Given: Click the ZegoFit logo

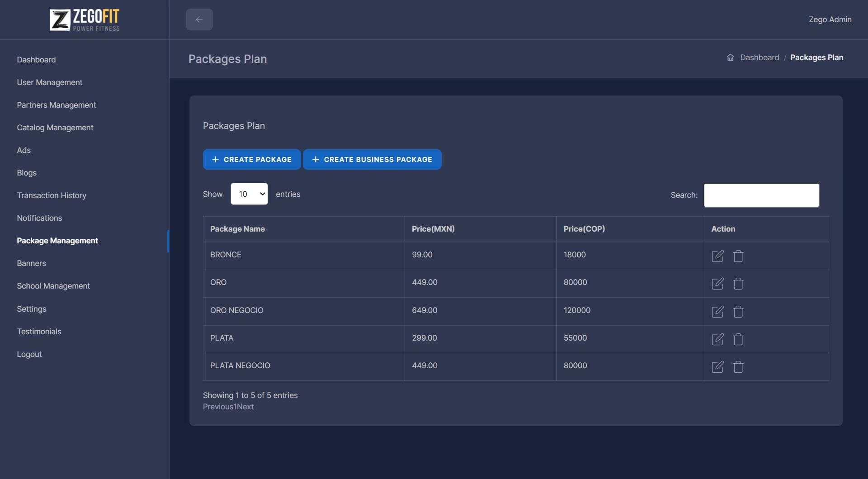Looking at the screenshot, I should [85, 20].
